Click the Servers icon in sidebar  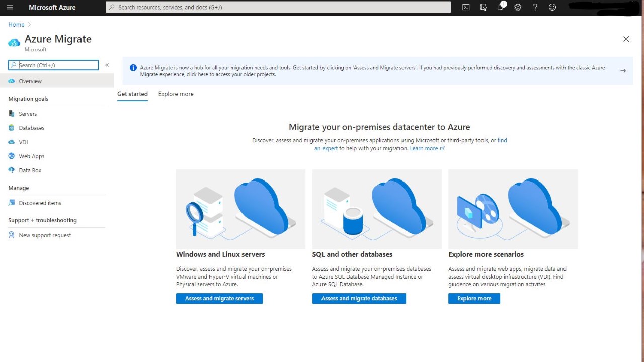[12, 114]
